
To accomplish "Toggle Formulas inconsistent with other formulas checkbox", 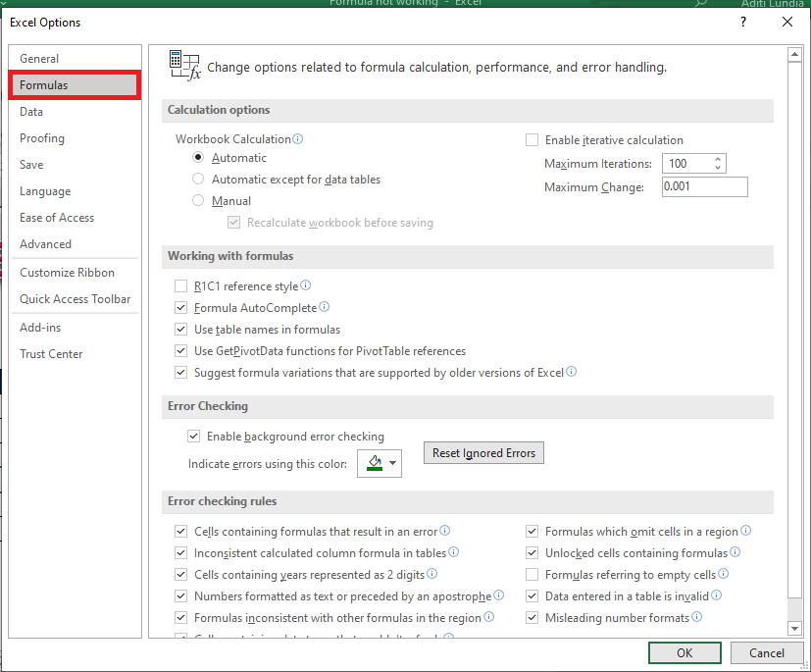I will (x=180, y=617).
